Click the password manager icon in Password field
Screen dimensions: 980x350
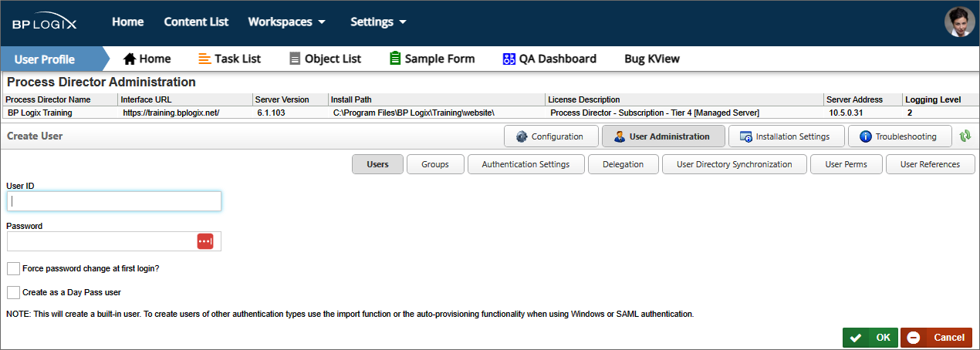pyautogui.click(x=204, y=241)
